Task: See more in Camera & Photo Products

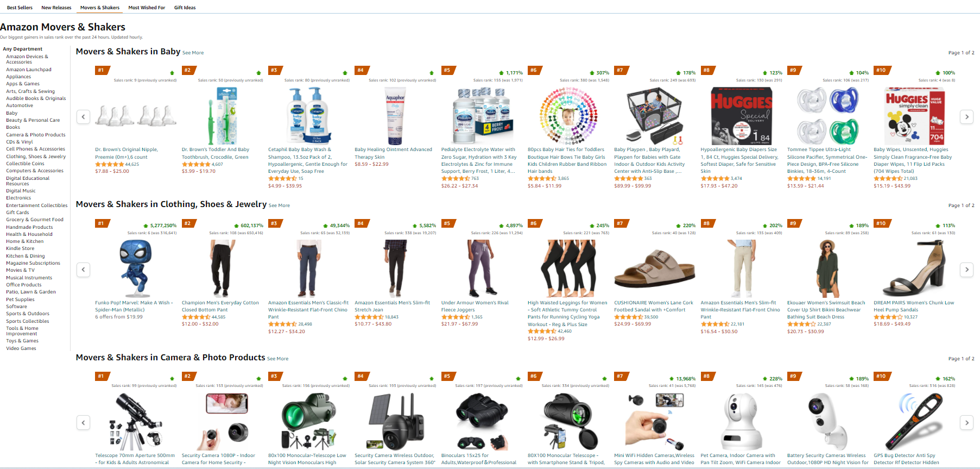Action: tap(277, 359)
